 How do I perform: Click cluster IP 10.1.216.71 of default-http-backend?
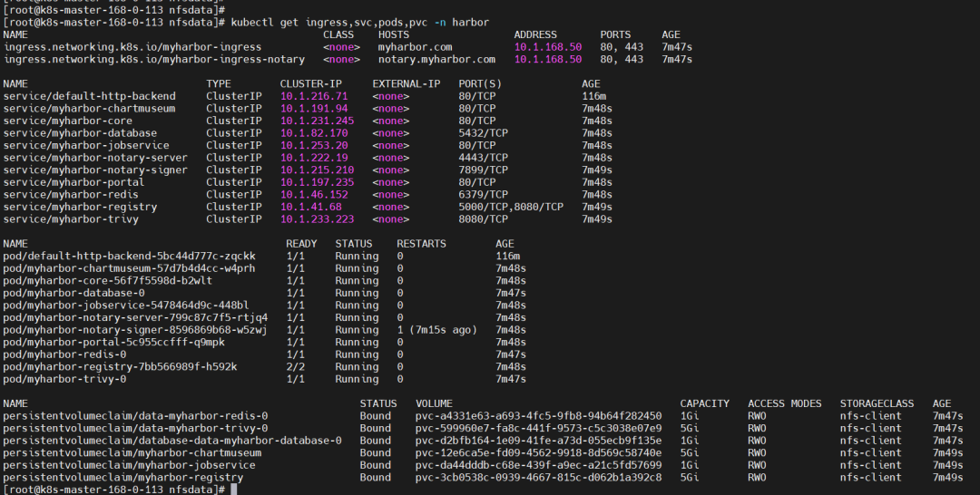(x=314, y=96)
